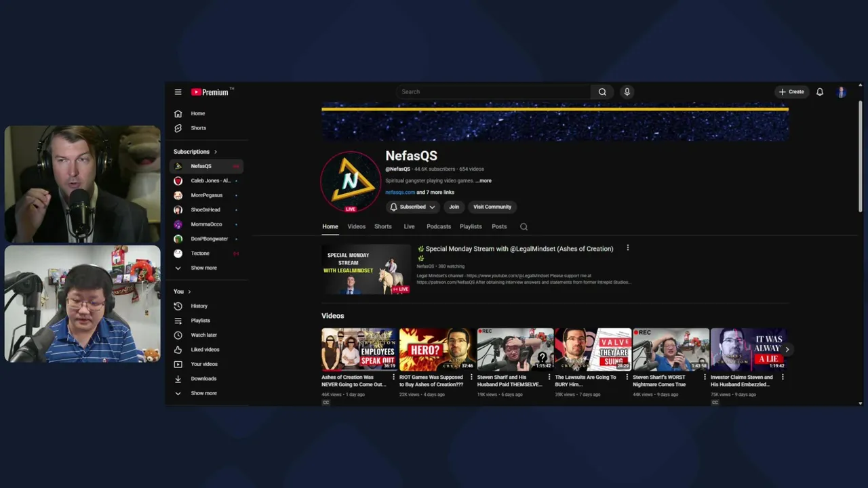868x488 pixels.
Task: Click the MorePegasus channel avatar
Action: [x=178, y=195]
